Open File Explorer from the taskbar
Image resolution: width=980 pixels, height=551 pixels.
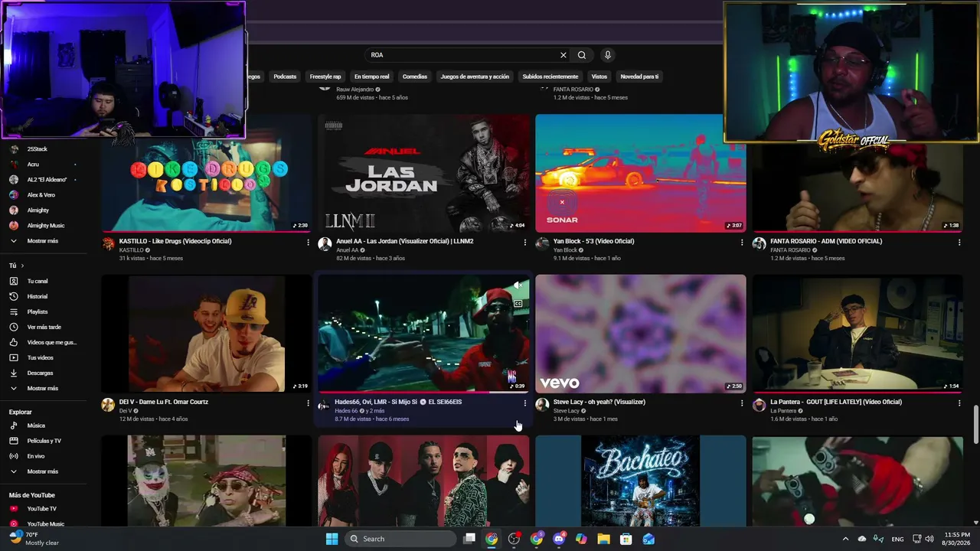click(603, 539)
